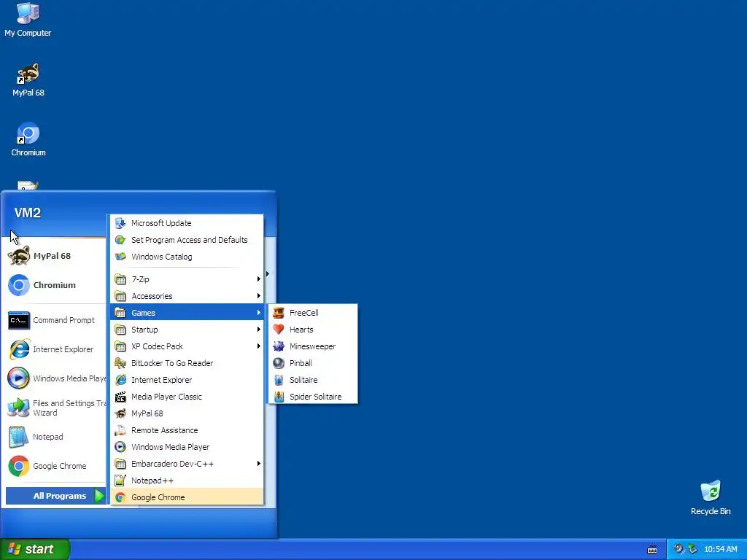This screenshot has width=747, height=560.
Task: Open Windows Catalog entry
Action: pos(187,257)
